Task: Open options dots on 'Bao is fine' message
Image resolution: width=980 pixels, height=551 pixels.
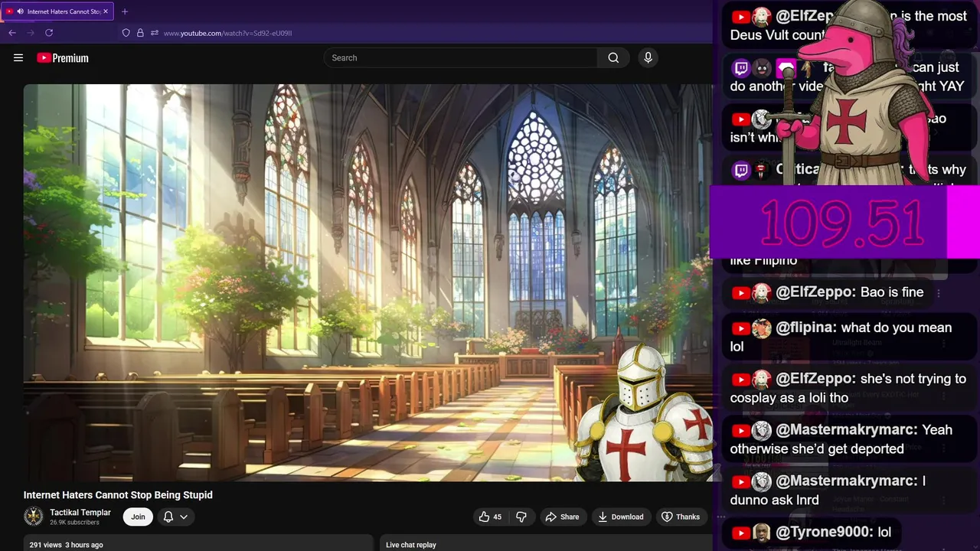Action: [939, 292]
